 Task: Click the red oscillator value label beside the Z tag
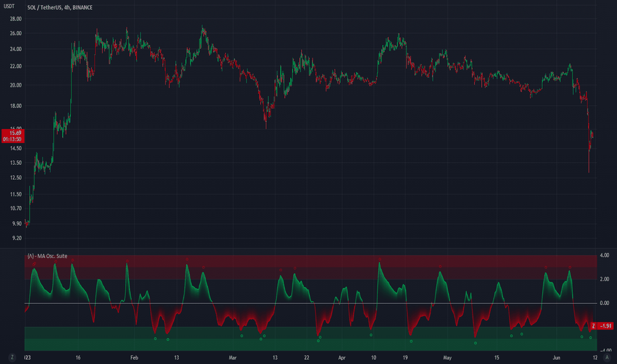click(605, 326)
